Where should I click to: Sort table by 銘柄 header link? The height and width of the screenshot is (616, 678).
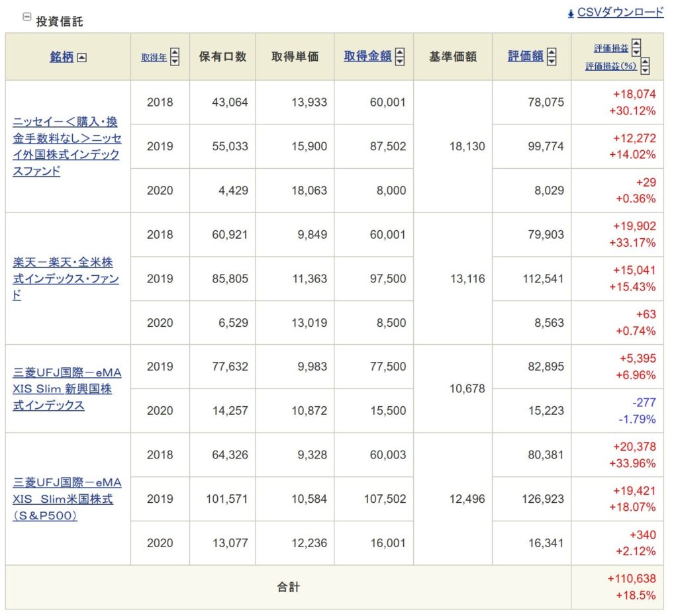tap(62, 57)
